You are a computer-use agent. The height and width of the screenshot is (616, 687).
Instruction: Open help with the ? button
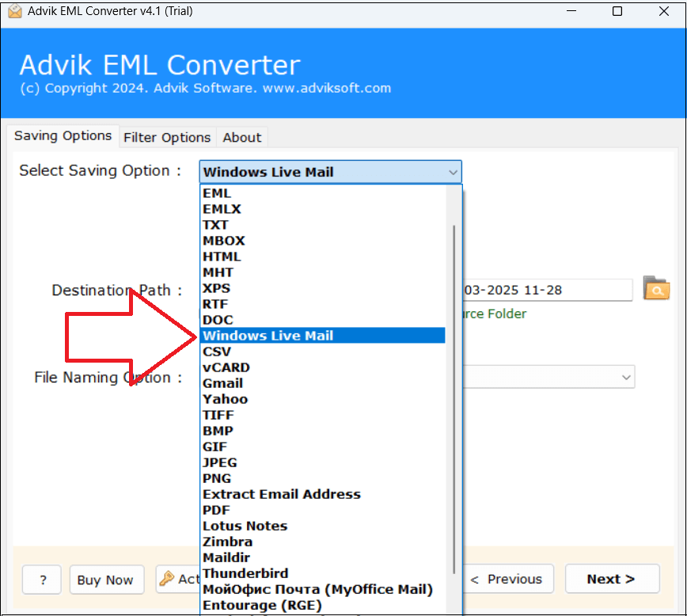[42, 580]
